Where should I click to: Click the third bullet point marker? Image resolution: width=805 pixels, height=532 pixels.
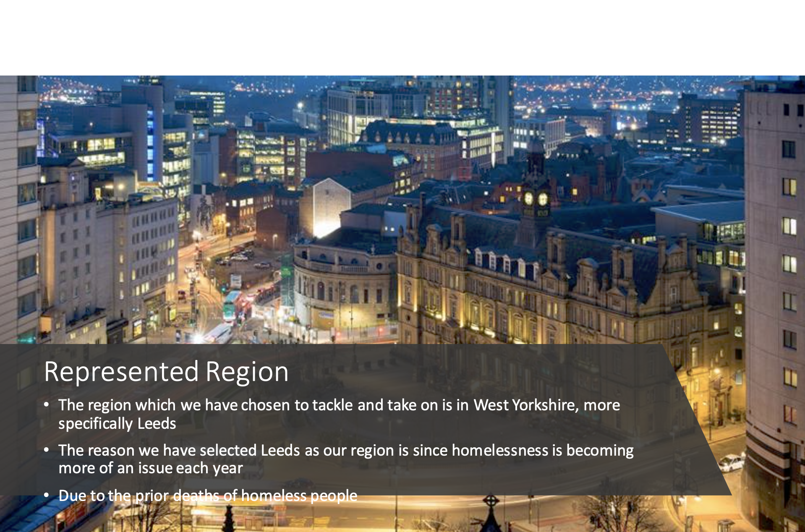pyautogui.click(x=47, y=495)
